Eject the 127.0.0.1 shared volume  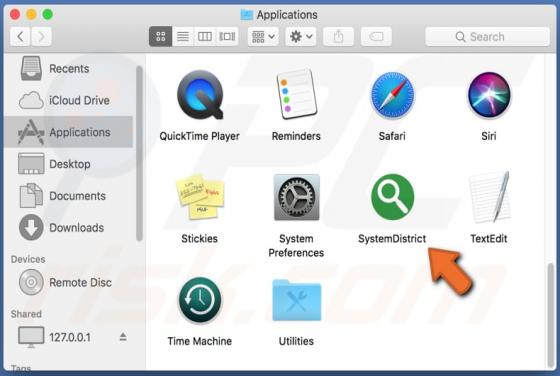click(x=123, y=337)
